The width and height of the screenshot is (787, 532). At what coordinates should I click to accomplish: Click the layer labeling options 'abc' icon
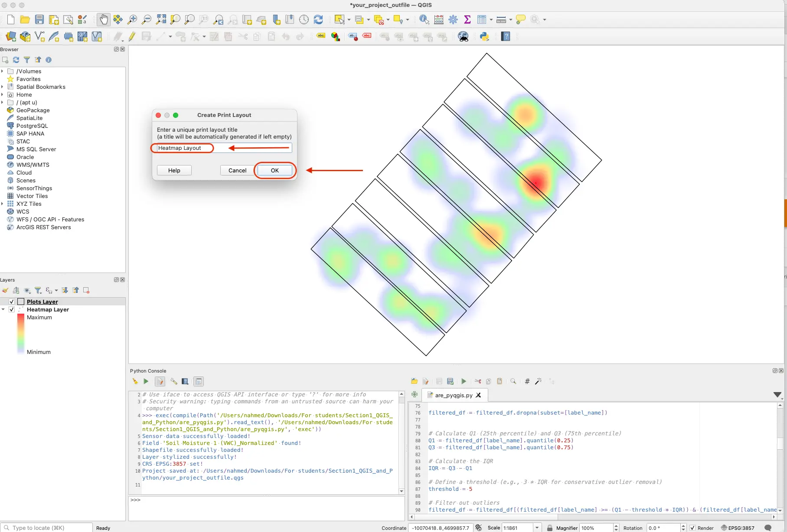(321, 36)
